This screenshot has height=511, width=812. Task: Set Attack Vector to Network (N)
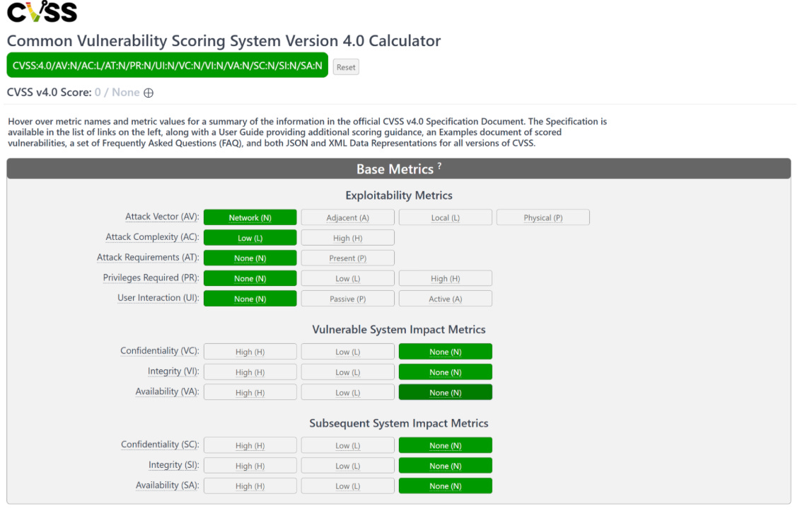(x=250, y=218)
